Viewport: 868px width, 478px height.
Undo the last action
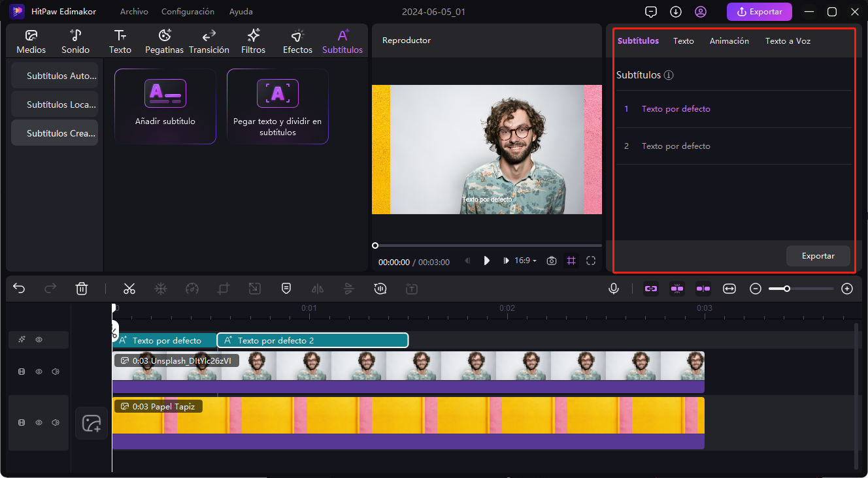click(18, 288)
